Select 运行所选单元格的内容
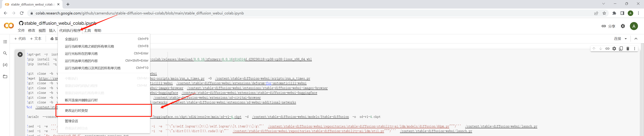 104,61
